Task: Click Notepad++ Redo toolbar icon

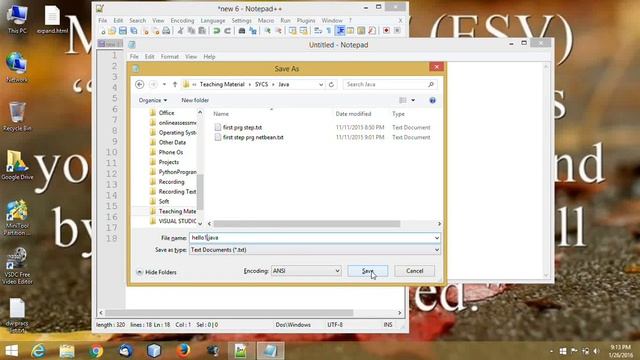Action: [227, 31]
